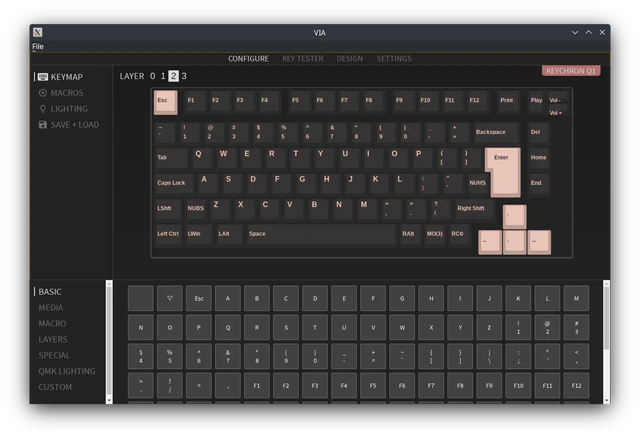Open the MACROS section
The height and width of the screenshot is (439, 640).
[x=61, y=93]
